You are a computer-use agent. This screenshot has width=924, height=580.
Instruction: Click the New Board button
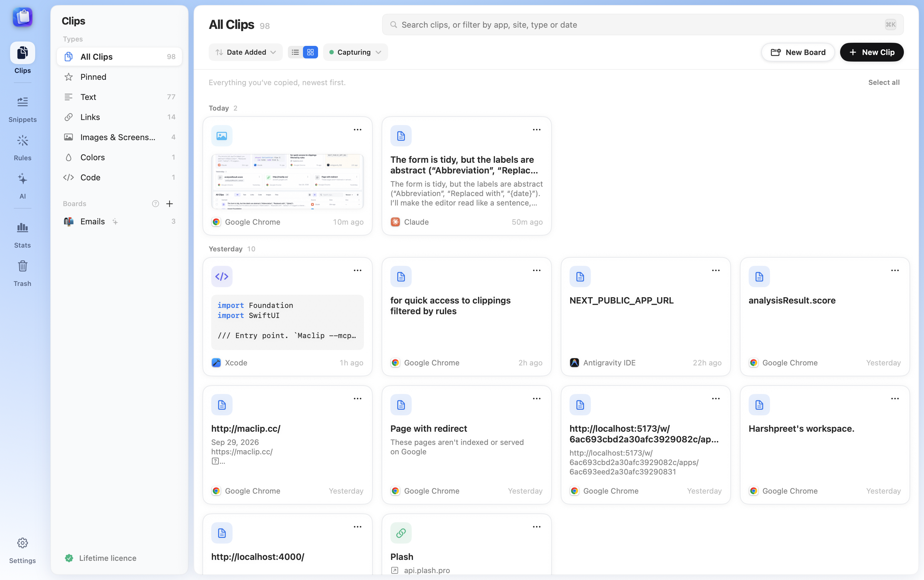click(798, 52)
